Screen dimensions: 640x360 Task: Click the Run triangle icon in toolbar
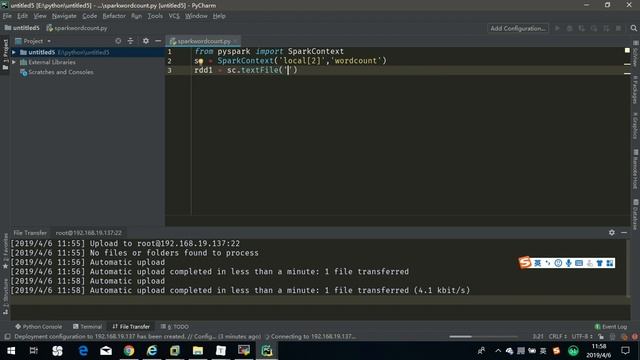click(557, 28)
